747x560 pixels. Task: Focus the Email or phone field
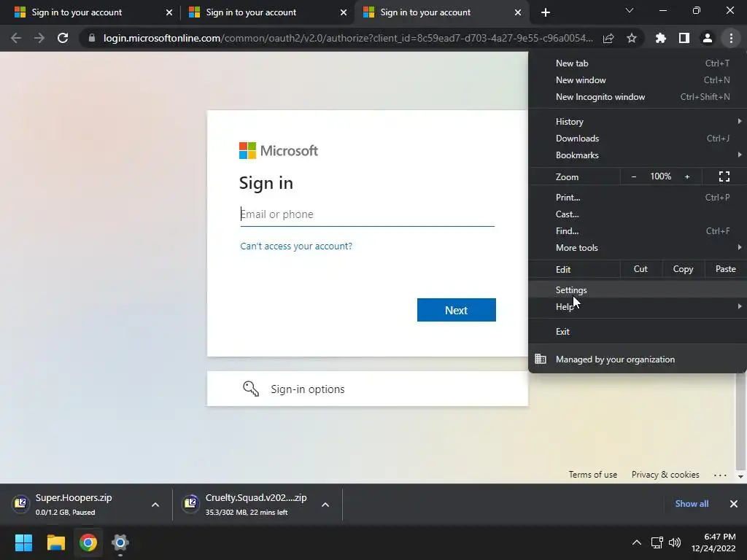coord(368,214)
